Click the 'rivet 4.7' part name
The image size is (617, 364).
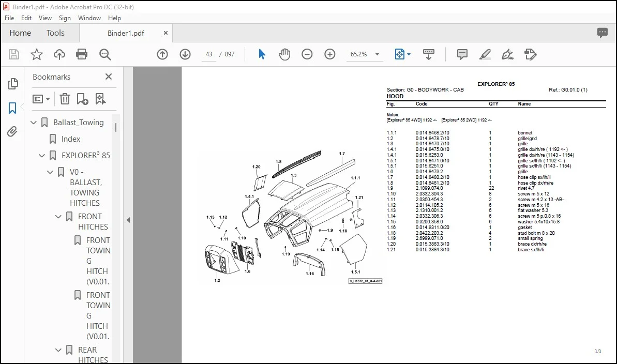[526, 189]
